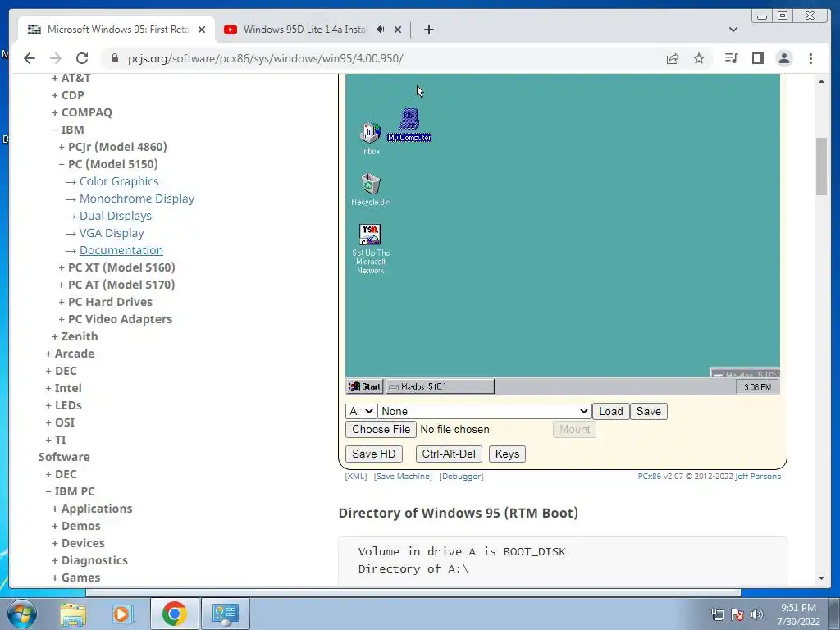The image size is (840, 630).
Task: View site info via the lock icon
Action: 114,58
